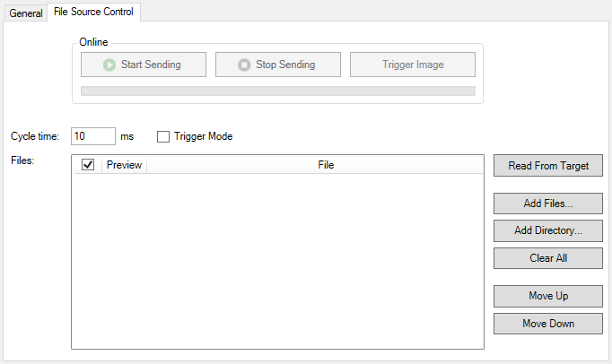Screen dimensions: 612x364
Task: Focus the Cycle time input field
Action: coord(93,136)
